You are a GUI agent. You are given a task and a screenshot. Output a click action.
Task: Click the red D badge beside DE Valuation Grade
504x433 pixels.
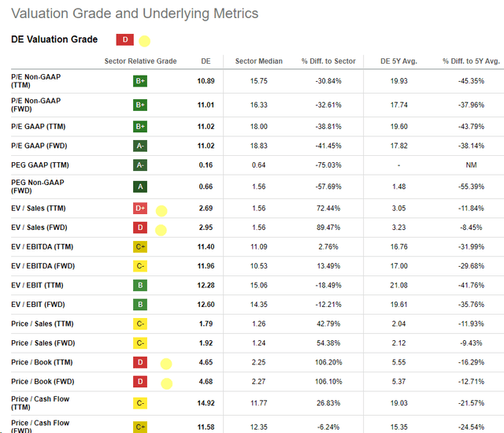[125, 39]
